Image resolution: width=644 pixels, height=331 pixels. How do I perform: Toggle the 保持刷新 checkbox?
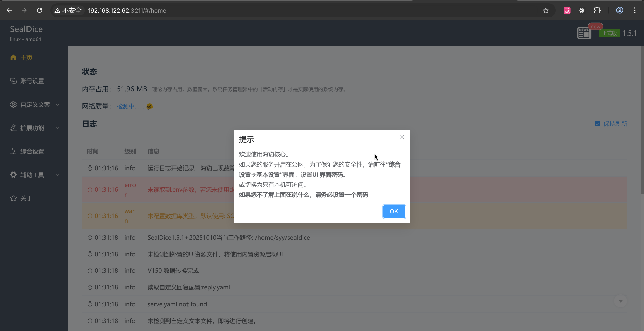point(597,124)
